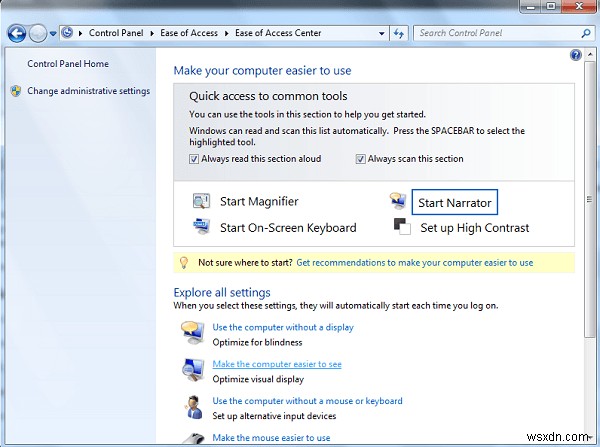Click the shield icon beside administrative settings
The image size is (600, 447).
click(16, 91)
